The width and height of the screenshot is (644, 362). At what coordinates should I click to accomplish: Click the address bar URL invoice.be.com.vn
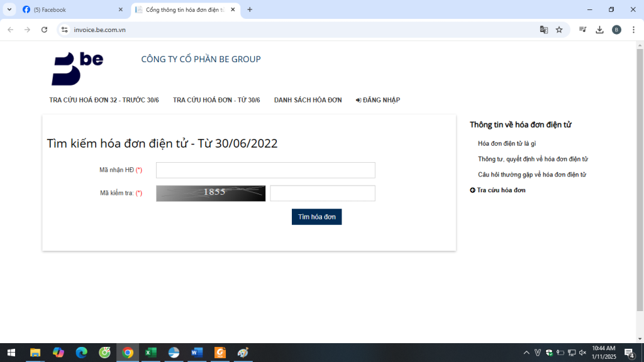tap(100, 30)
